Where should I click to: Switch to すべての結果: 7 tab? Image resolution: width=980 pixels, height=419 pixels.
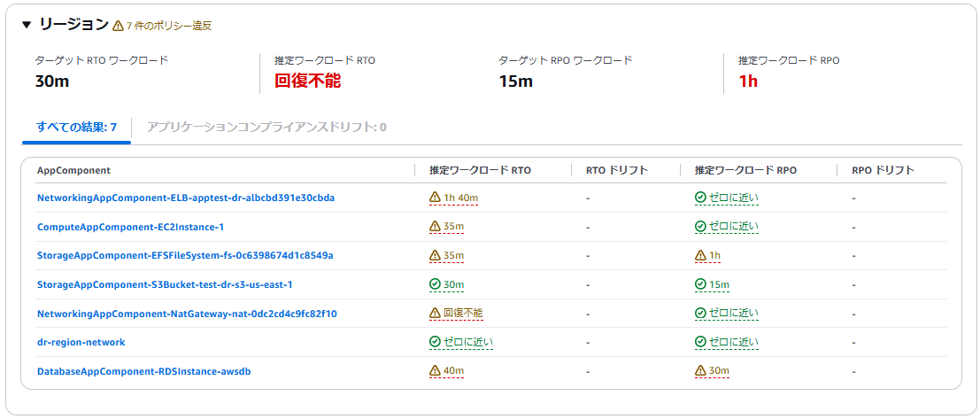click(77, 128)
